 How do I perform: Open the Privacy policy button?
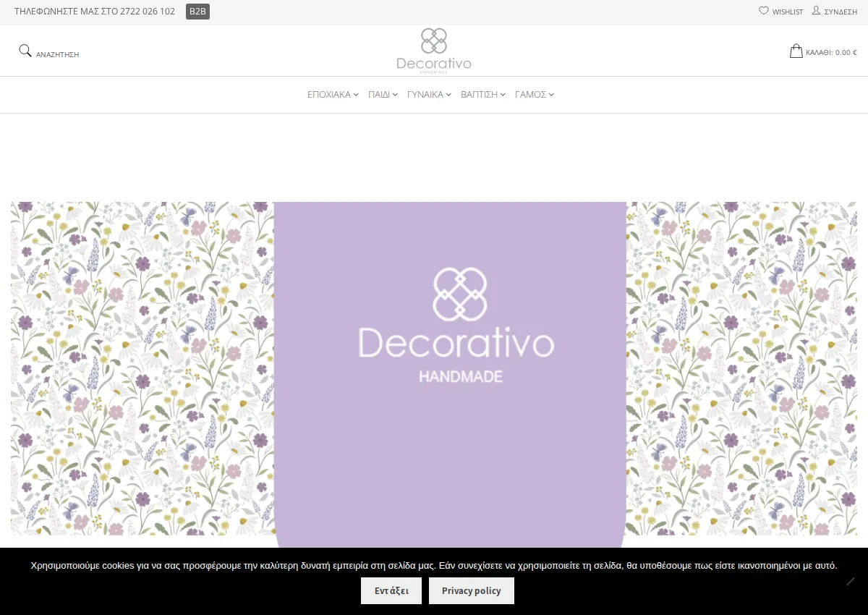coord(472,590)
